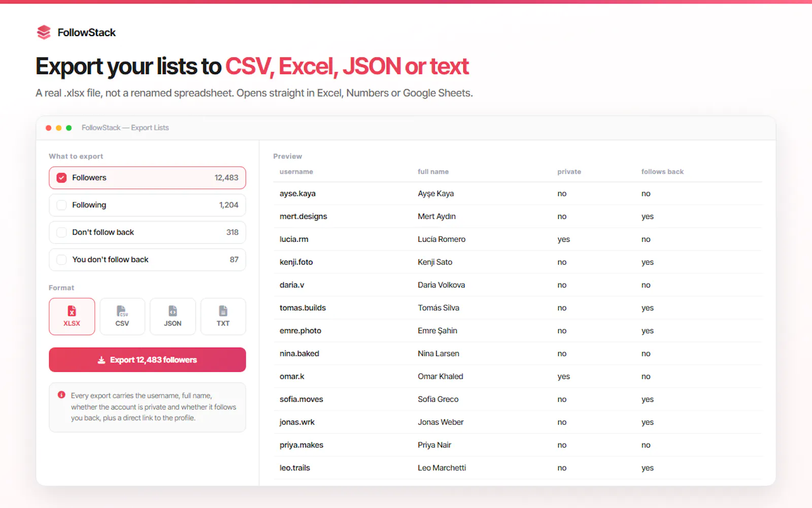Click the full name Omar Khaled
The width and height of the screenshot is (812, 508).
point(441,376)
